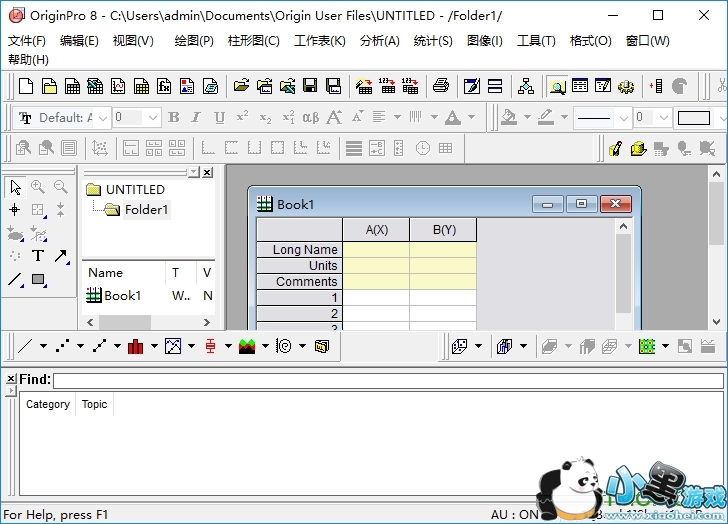The height and width of the screenshot is (524, 728).
Task: Expand the fill color dropdown arrow
Action: [527, 117]
